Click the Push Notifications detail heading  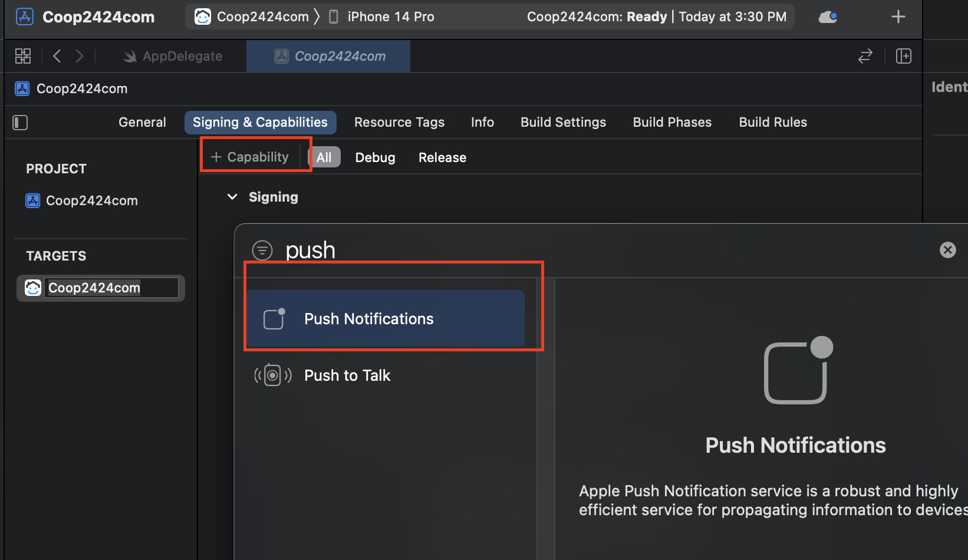click(795, 445)
